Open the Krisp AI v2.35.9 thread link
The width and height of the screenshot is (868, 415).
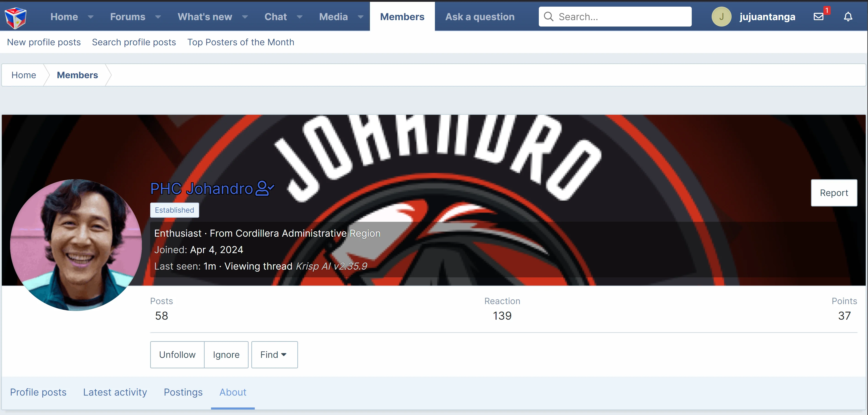331,266
